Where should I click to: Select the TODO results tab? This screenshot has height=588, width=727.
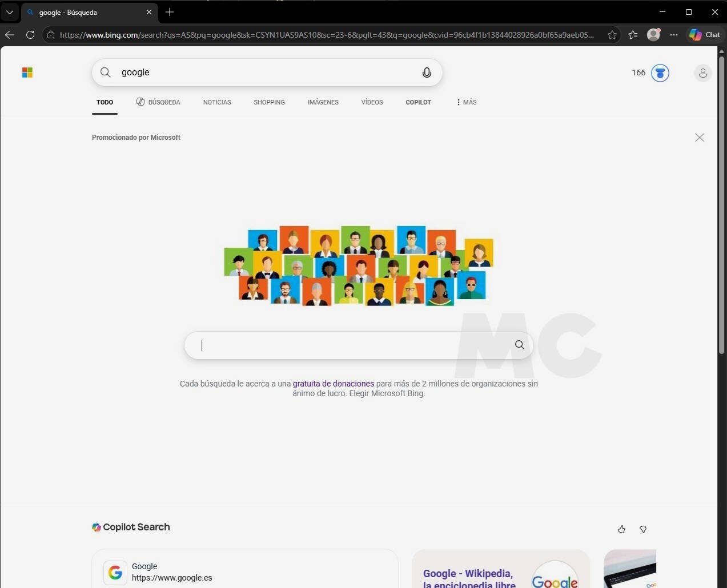pos(105,102)
